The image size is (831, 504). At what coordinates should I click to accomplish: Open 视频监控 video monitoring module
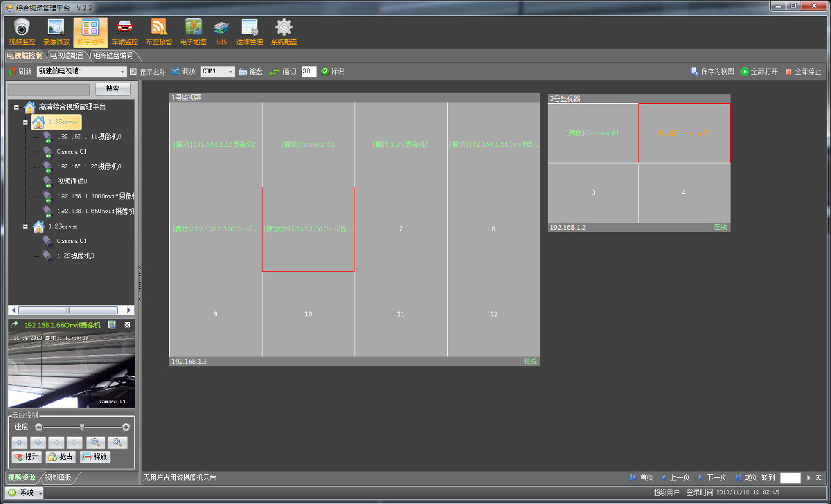21,32
